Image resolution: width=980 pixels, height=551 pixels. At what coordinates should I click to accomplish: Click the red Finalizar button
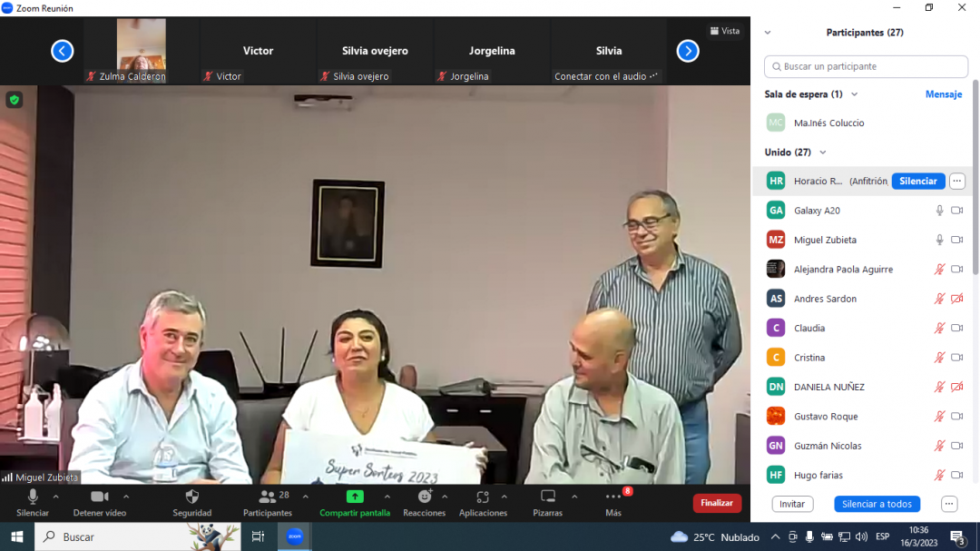coord(717,503)
